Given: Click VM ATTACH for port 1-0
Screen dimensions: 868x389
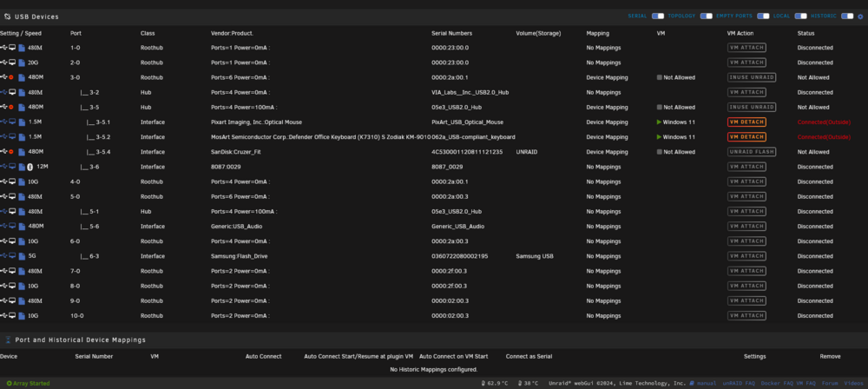Looking at the screenshot, I should tap(746, 48).
